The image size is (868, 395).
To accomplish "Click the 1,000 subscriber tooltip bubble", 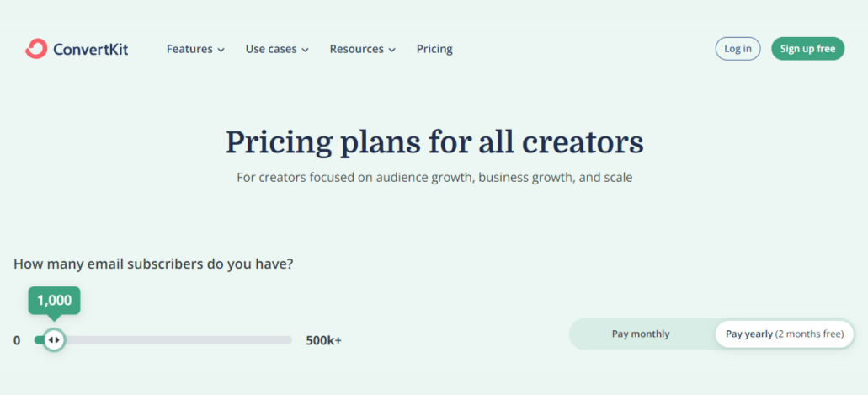I will click(x=54, y=301).
